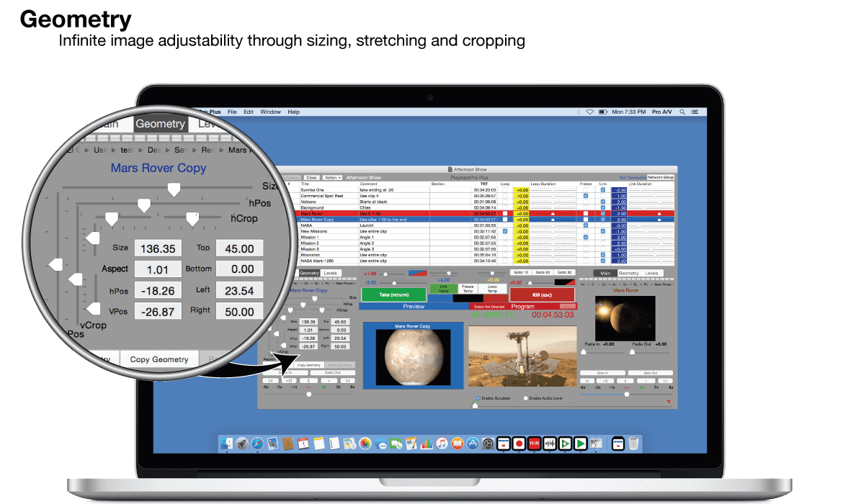The height and width of the screenshot is (504, 861).
Task: Click the play button in right transport
Action: coord(646,380)
